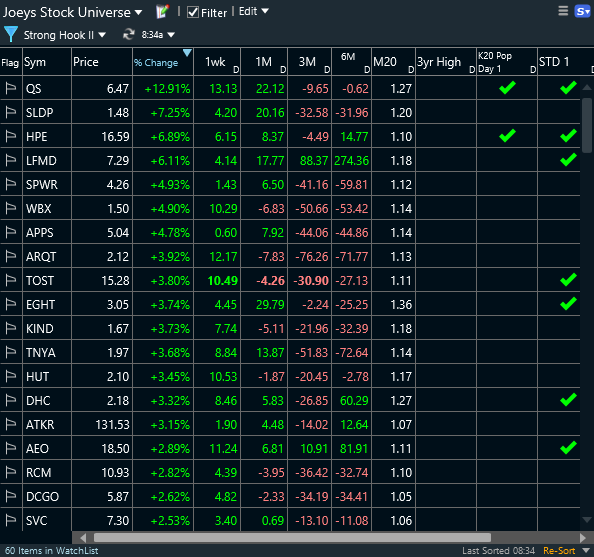Flag the APPS row

pyautogui.click(x=11, y=232)
